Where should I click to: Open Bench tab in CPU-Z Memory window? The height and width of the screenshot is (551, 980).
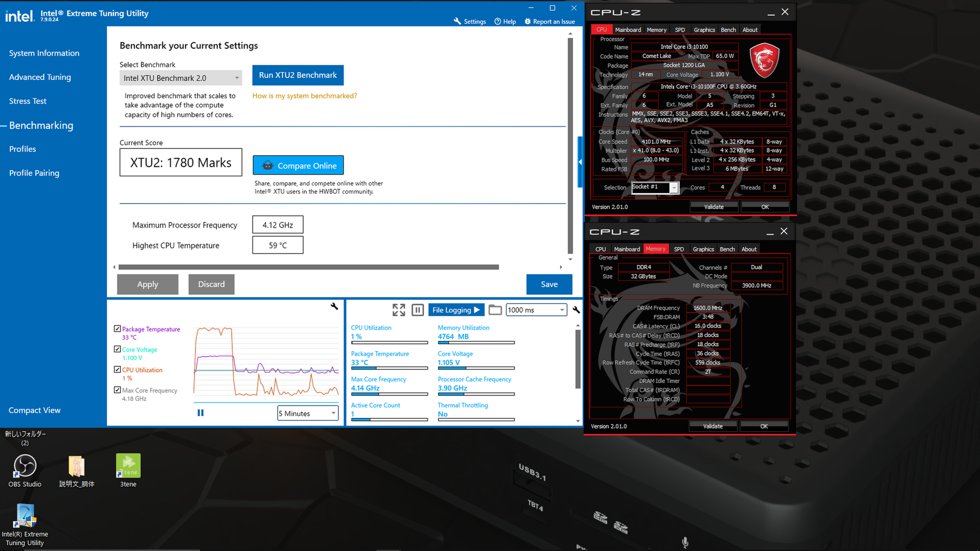(x=727, y=249)
